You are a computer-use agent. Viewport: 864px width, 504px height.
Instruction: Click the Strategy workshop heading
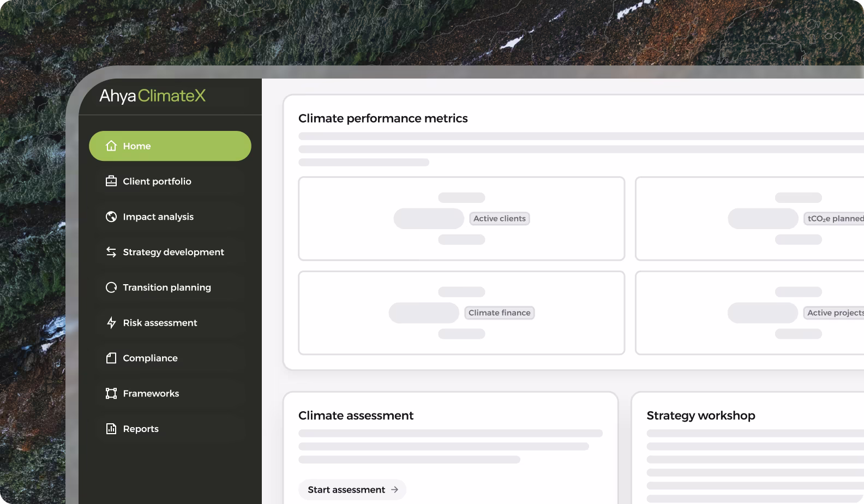[x=701, y=416]
